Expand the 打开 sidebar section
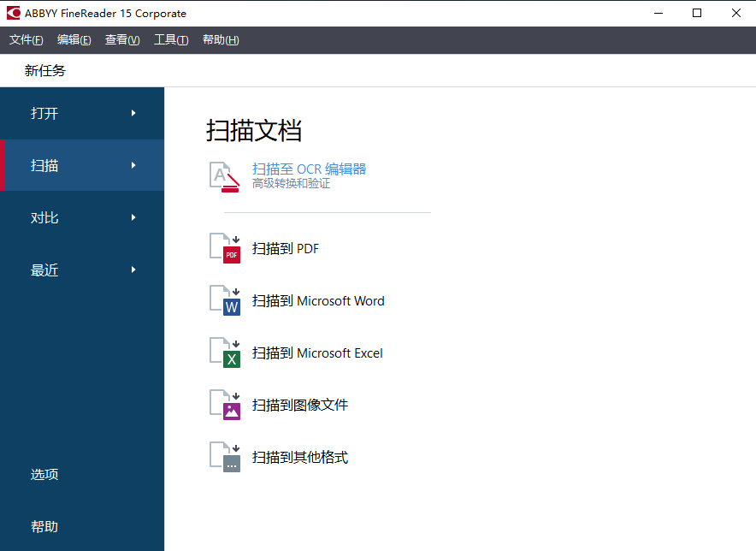This screenshot has width=756, height=551. pyautogui.click(x=133, y=113)
